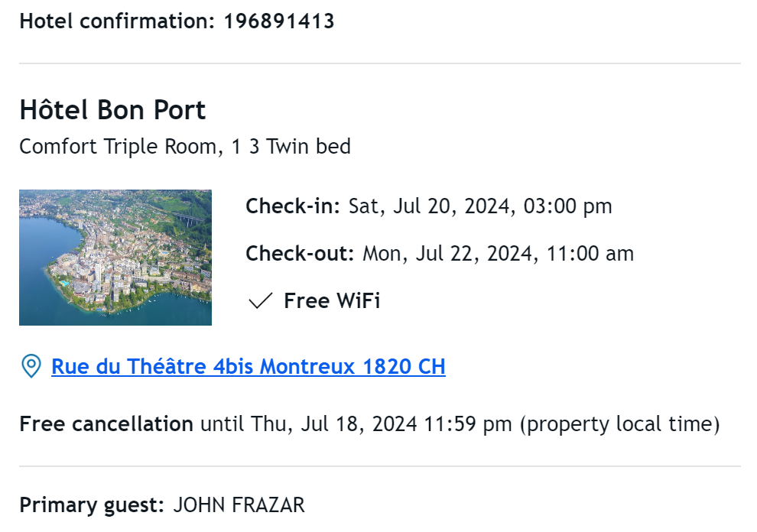Click the Free WiFi checkmark icon
Viewport: 757px width, 532px height.
point(260,300)
